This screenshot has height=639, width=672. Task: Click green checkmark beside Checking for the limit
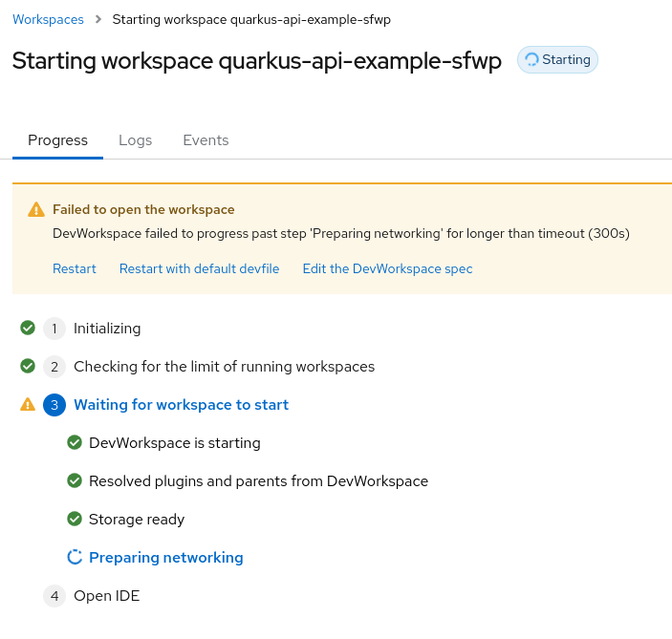(x=28, y=366)
